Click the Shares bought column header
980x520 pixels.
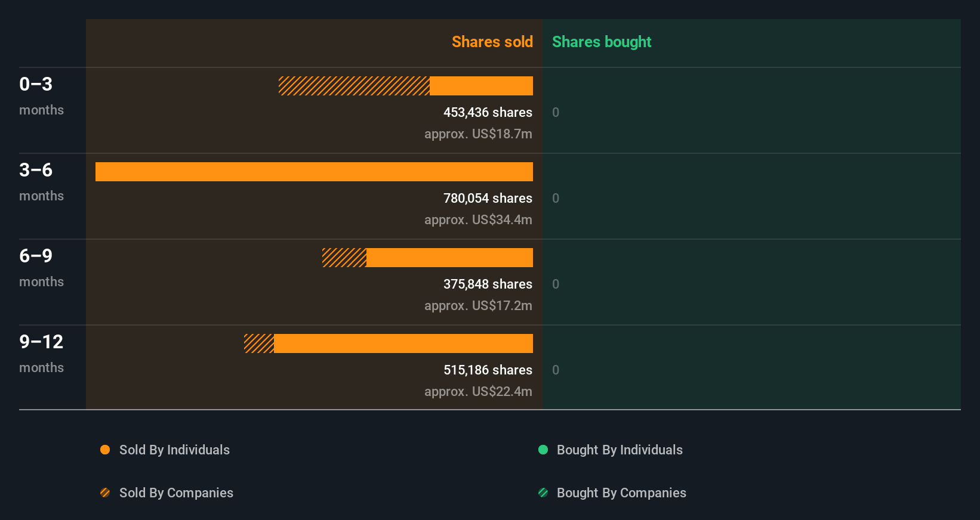pyautogui.click(x=602, y=42)
